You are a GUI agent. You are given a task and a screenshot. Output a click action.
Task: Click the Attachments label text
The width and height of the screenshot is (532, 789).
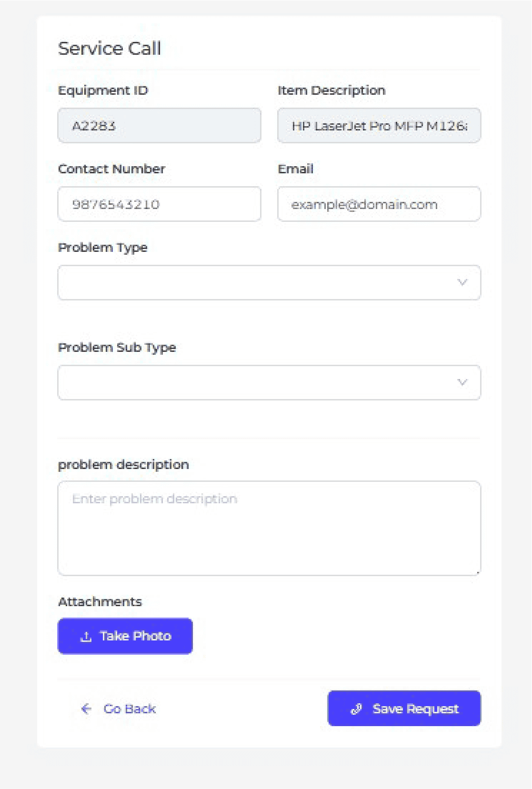tap(100, 602)
